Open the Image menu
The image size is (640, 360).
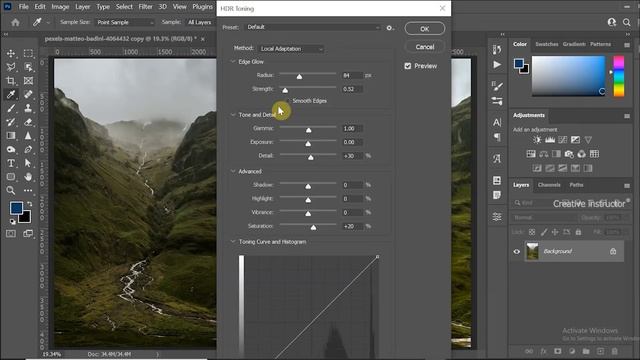60,7
